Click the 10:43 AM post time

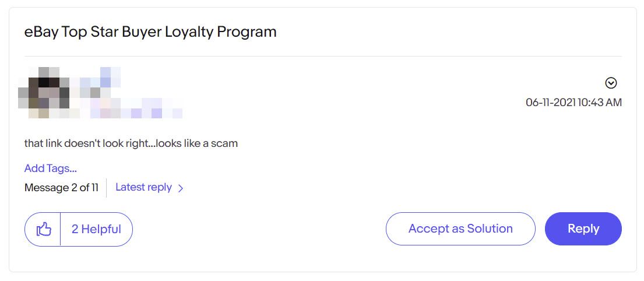point(600,102)
